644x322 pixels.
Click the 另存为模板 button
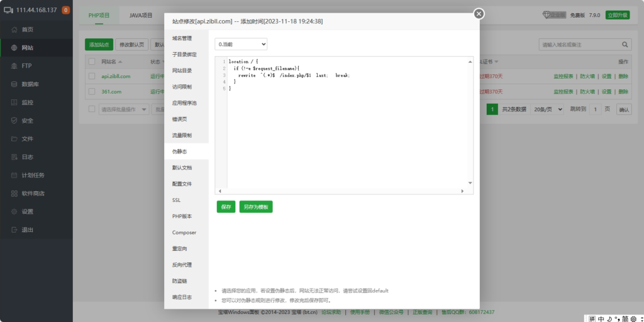256,207
